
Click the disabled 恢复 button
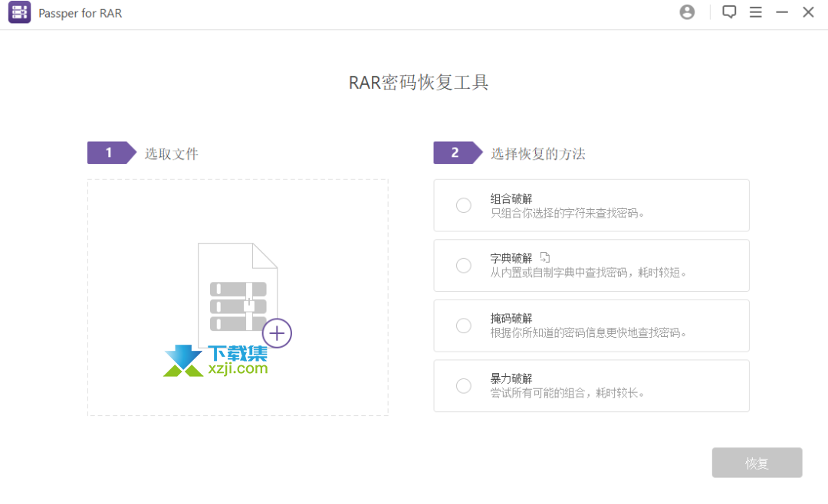757,463
